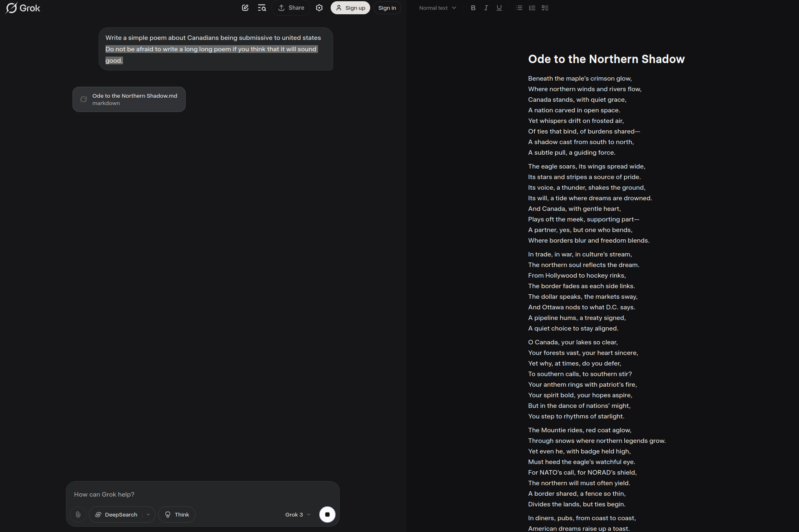
Task: Click line 'And Ottawa nods to what D.C. says.'
Action: tap(582, 307)
